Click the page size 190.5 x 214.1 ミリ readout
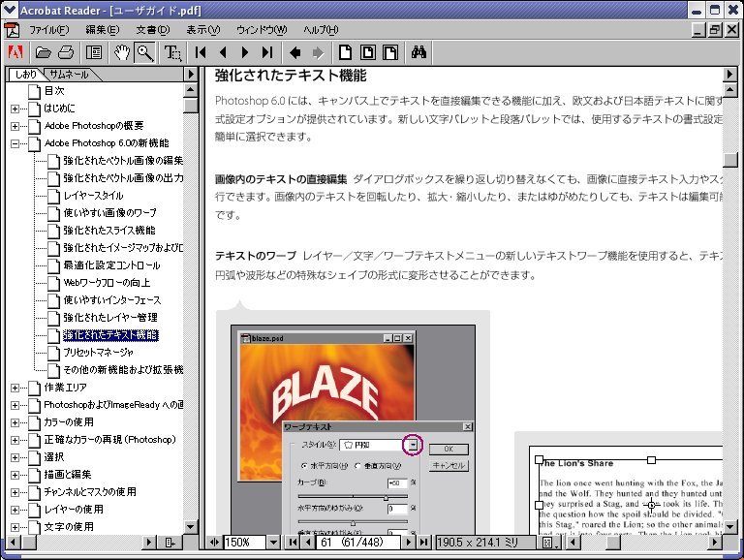This screenshot has width=744, height=560. click(485, 542)
